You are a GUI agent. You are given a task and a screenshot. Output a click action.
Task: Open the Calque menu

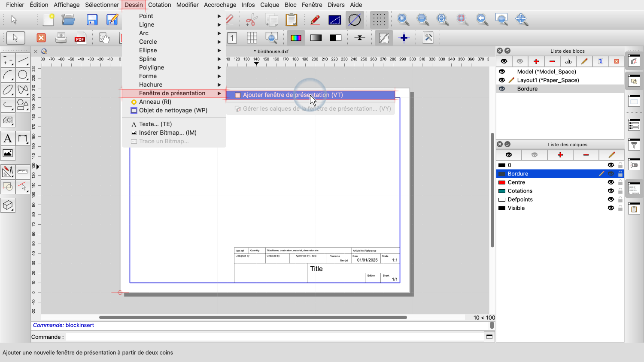(270, 5)
